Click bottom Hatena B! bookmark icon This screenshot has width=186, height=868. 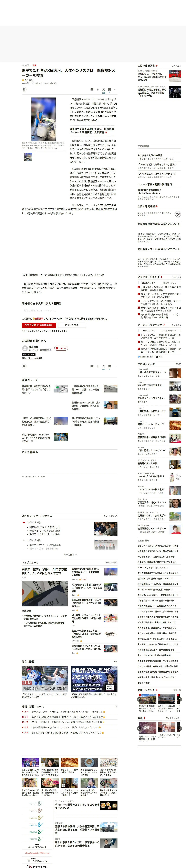[109, 366]
